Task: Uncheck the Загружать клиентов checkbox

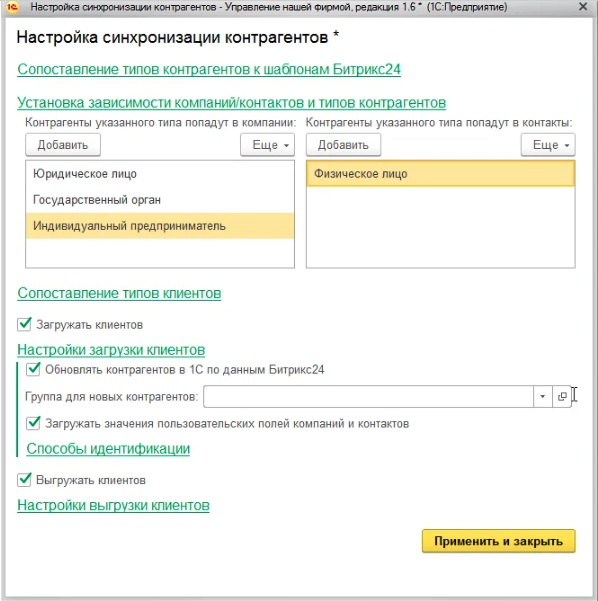Action: (x=24, y=324)
